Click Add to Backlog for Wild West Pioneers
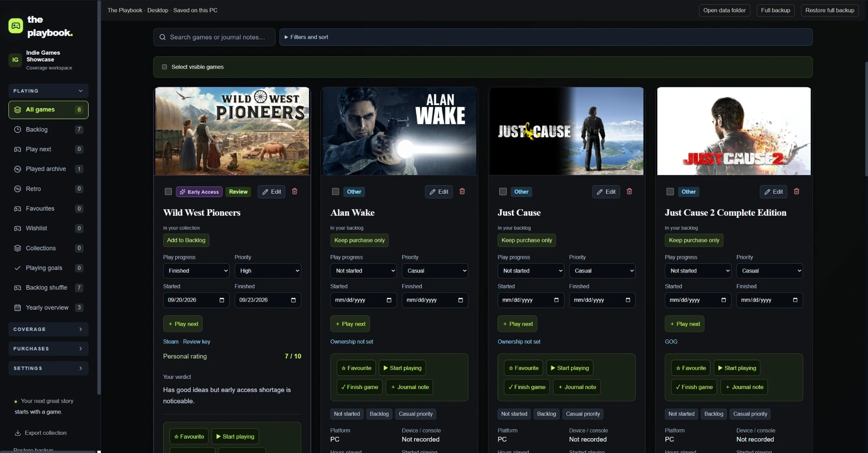868x453 pixels. click(x=186, y=240)
